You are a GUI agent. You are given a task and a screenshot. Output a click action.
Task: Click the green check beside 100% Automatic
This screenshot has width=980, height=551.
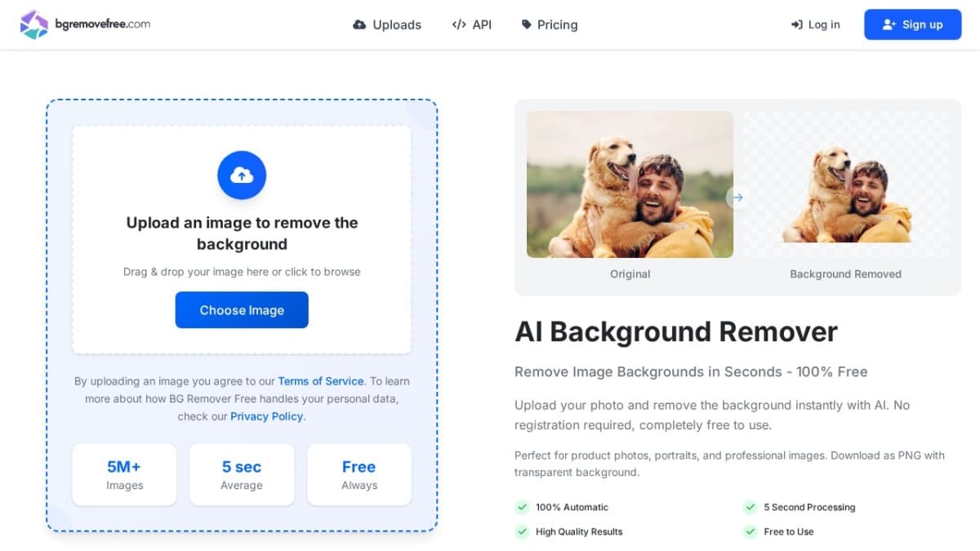[522, 507]
